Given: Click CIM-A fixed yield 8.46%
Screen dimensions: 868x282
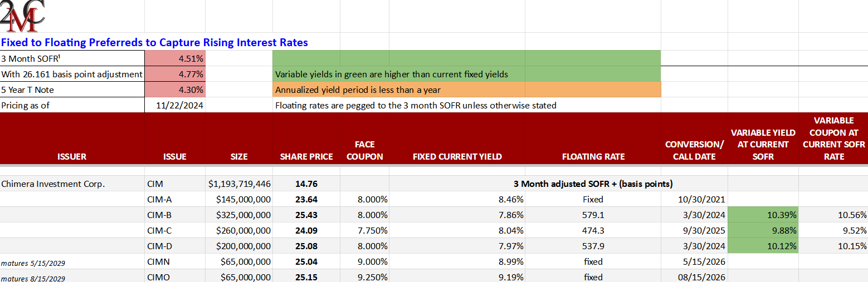Looking at the screenshot, I should click(x=457, y=199).
